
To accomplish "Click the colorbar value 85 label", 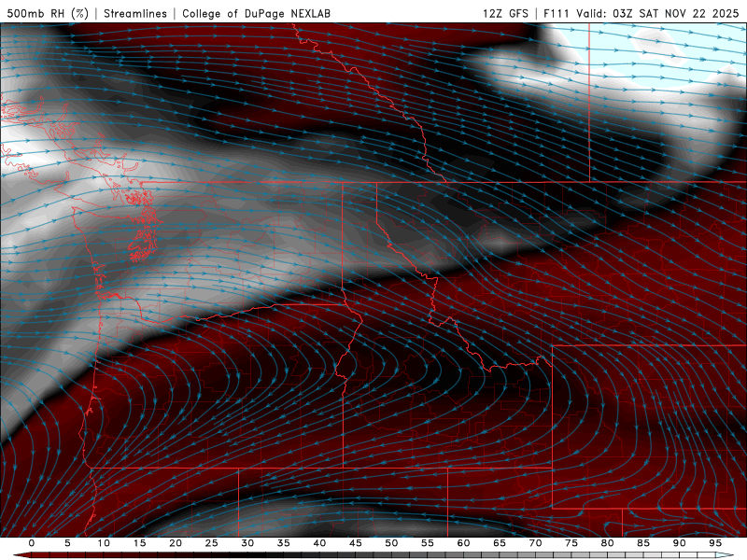I will 643,543.
